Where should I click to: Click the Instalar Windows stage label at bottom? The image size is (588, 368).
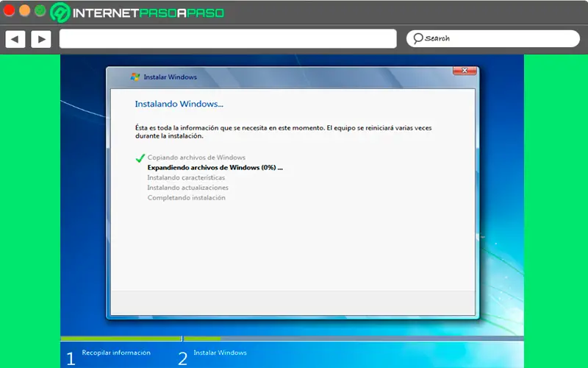pyautogui.click(x=220, y=353)
